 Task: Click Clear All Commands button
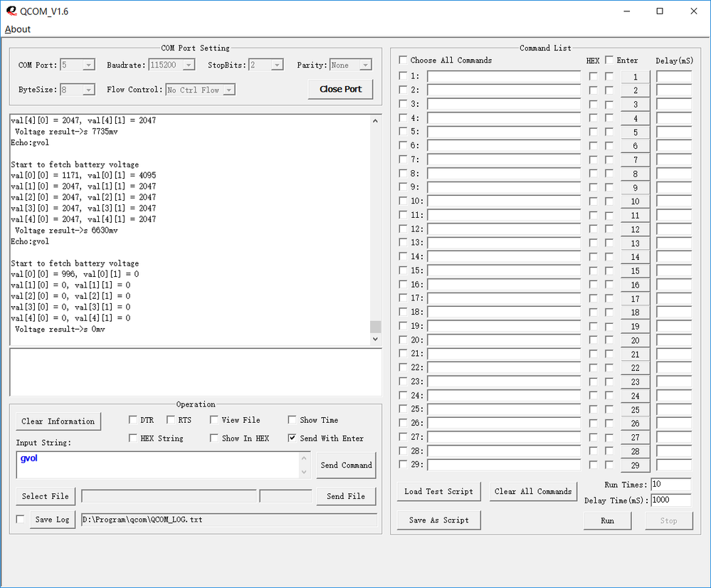point(533,491)
